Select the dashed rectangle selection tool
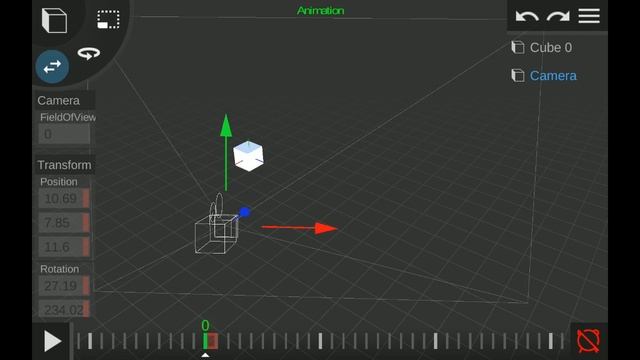The image size is (640, 360). coord(108,19)
